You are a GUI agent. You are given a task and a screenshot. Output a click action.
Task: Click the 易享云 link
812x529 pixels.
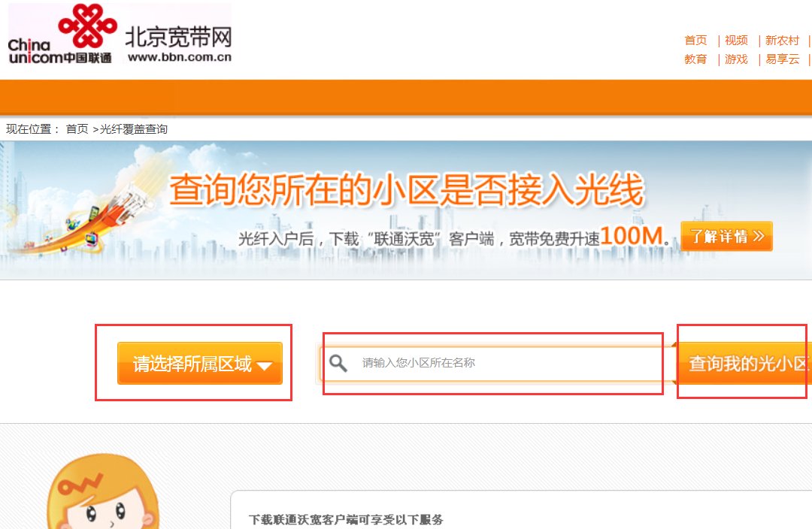(x=783, y=59)
